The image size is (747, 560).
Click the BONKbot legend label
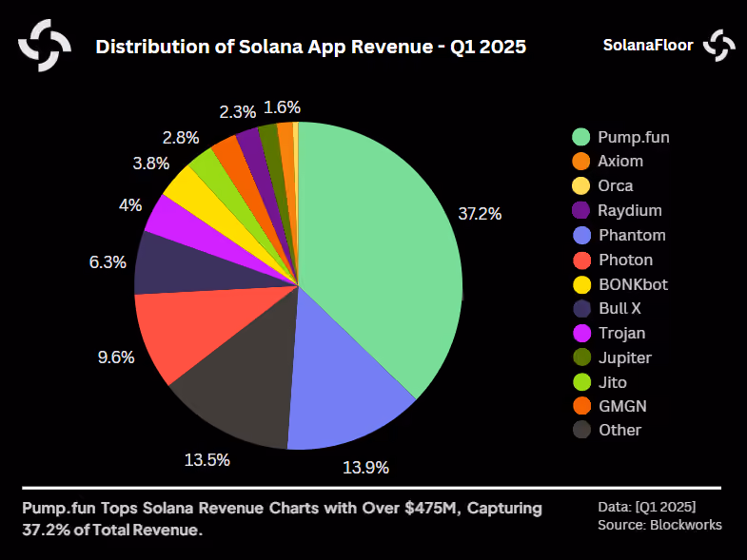[633, 285]
